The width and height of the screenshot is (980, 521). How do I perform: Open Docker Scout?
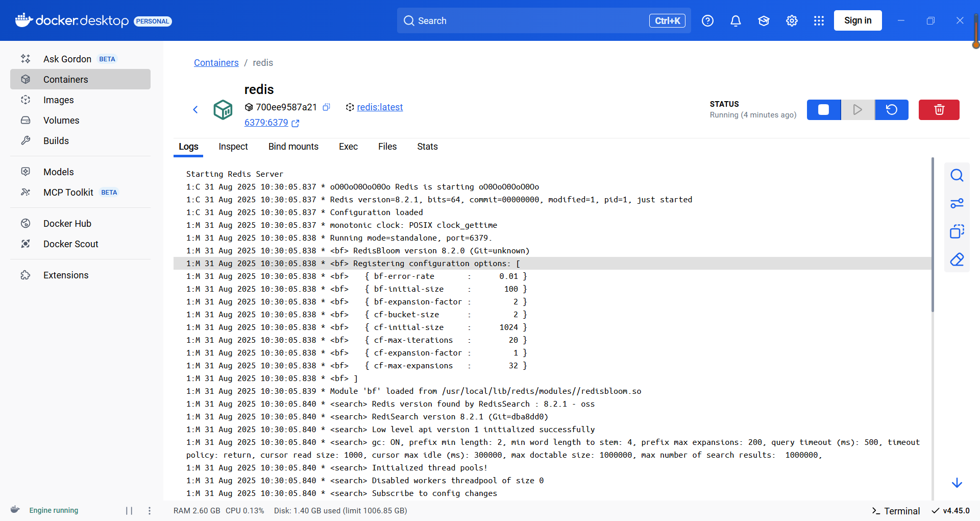(x=80, y=244)
